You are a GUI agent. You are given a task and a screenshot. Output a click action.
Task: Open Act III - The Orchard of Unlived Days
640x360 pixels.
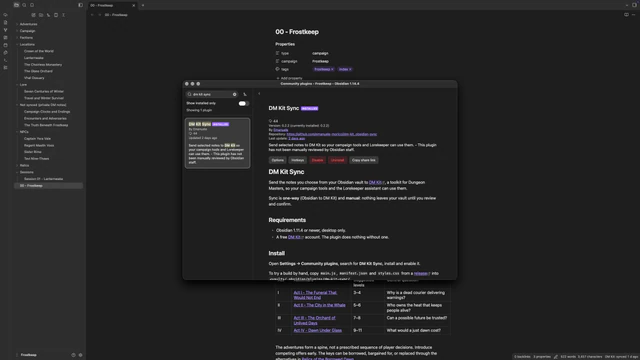tap(314, 320)
